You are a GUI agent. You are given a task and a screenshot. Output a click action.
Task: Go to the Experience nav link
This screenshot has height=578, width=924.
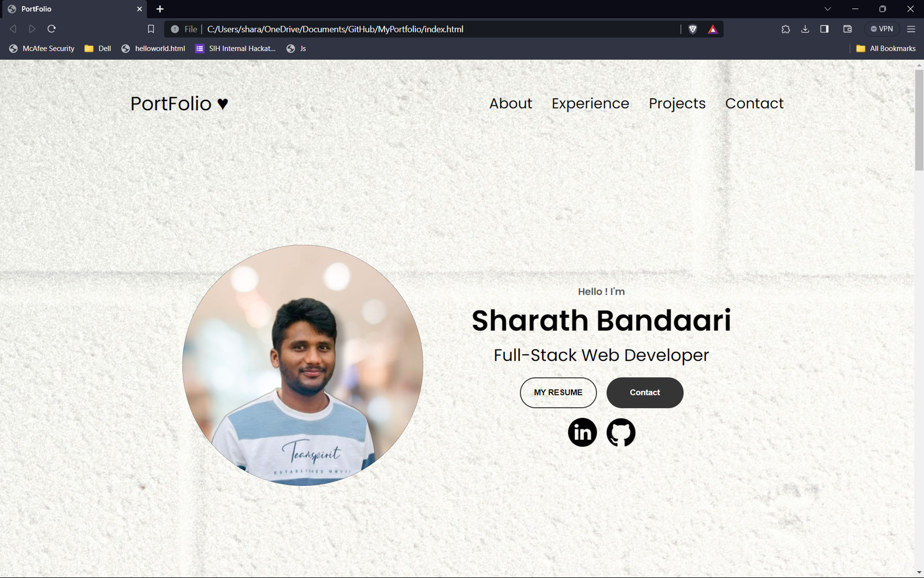pos(590,104)
